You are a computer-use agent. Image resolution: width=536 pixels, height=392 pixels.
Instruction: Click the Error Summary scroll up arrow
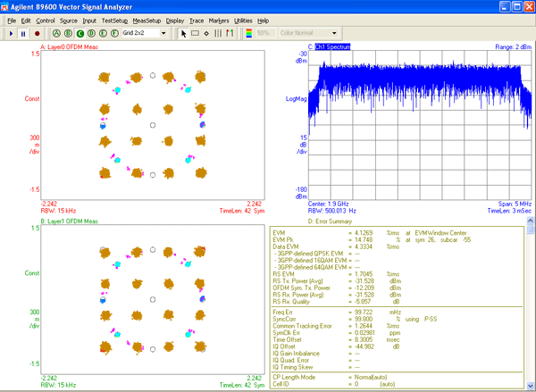[530, 221]
